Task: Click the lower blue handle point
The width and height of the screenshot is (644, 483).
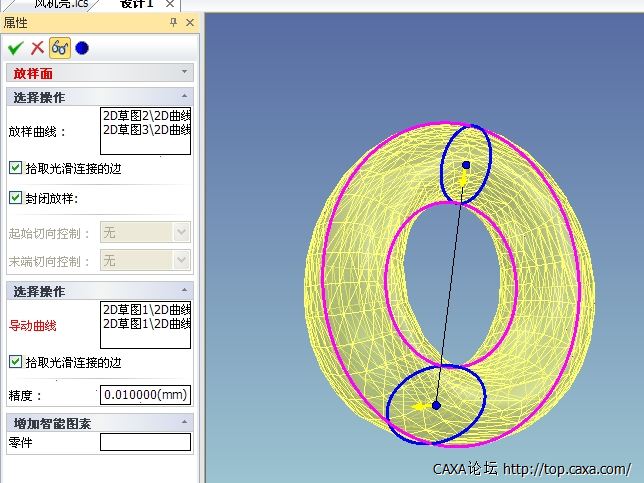Action: pyautogui.click(x=436, y=405)
